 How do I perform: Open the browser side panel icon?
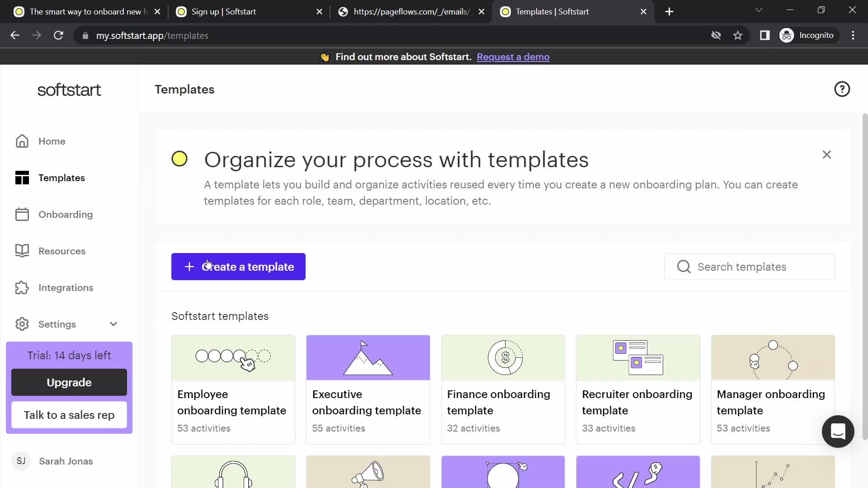pyautogui.click(x=764, y=35)
